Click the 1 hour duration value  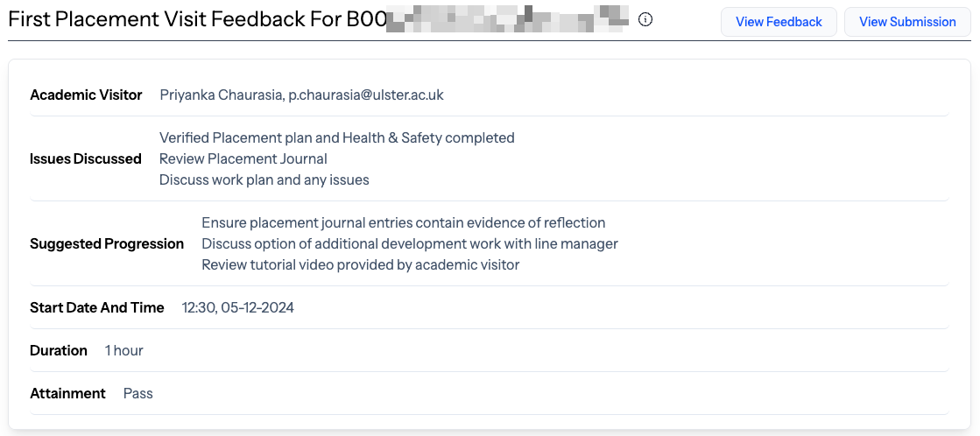pos(123,350)
